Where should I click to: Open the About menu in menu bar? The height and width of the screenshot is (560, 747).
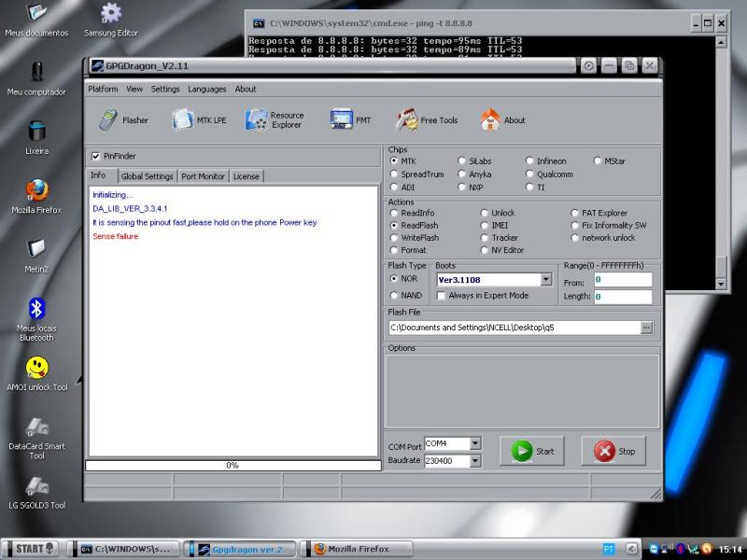246,89
